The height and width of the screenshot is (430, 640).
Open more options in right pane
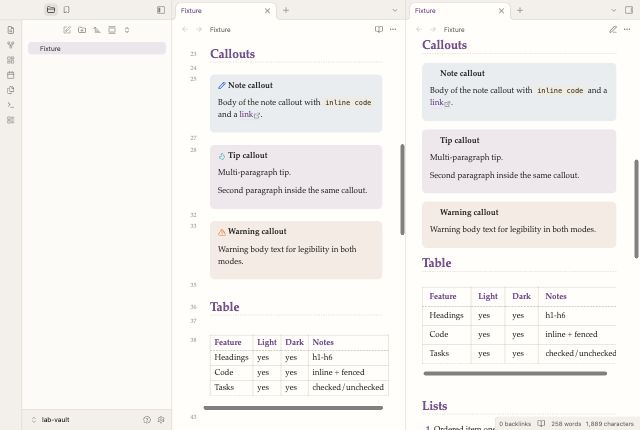tap(627, 29)
